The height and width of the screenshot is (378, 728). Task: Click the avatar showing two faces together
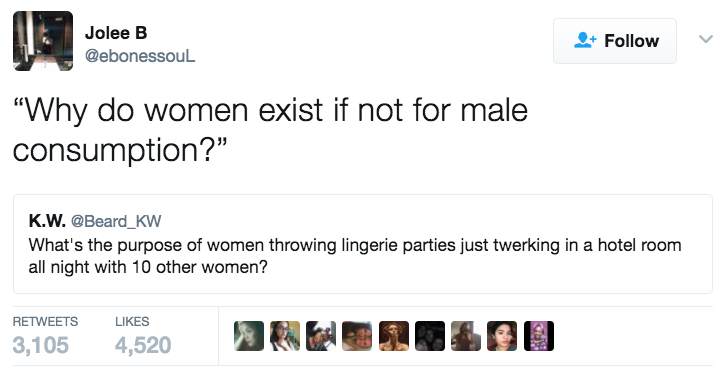click(x=357, y=336)
